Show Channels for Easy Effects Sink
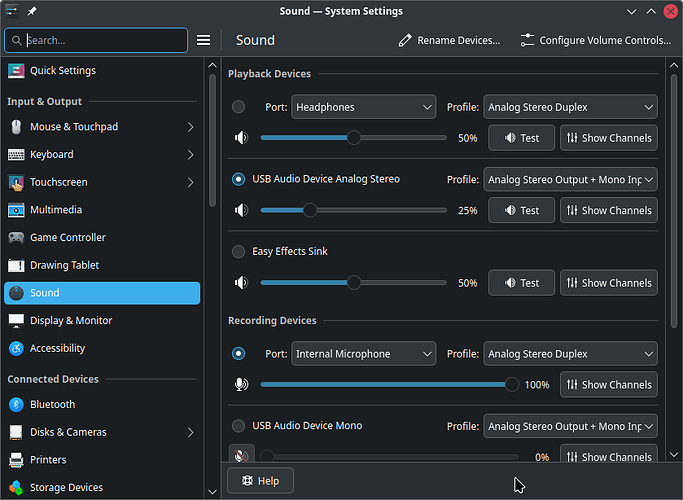The width and height of the screenshot is (683, 500). coord(609,283)
